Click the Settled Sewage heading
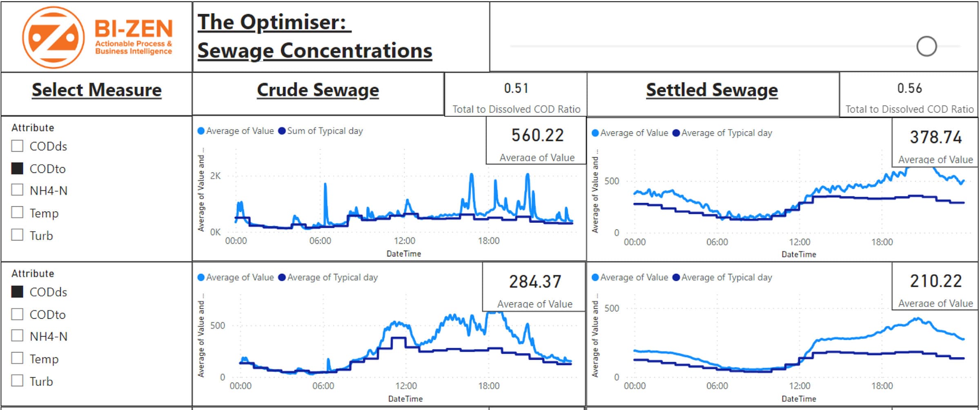 712,90
